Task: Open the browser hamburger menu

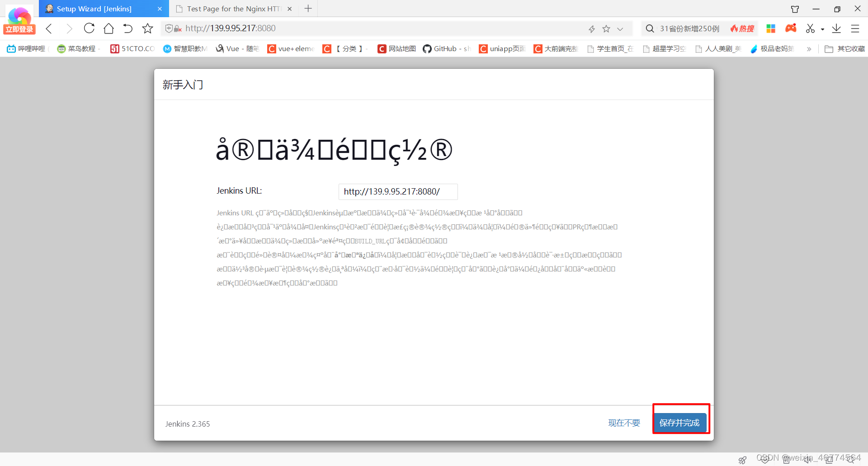Action: 855,29
